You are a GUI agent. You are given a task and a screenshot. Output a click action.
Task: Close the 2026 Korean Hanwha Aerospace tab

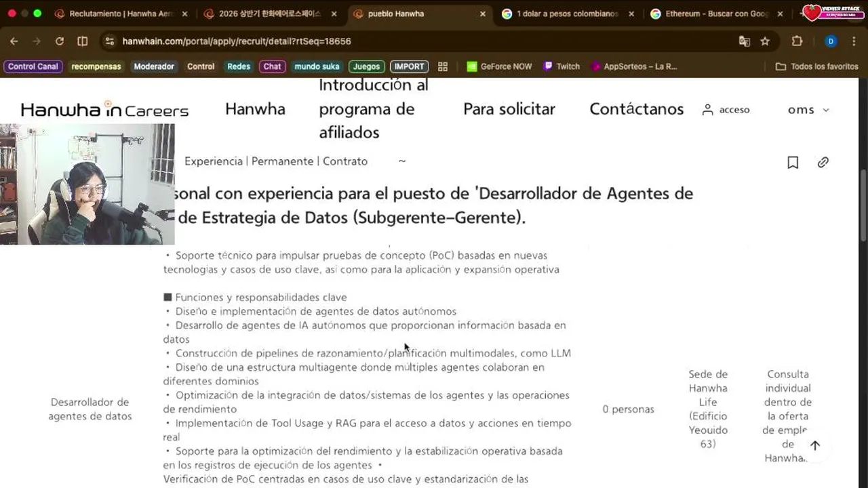pyautogui.click(x=334, y=14)
